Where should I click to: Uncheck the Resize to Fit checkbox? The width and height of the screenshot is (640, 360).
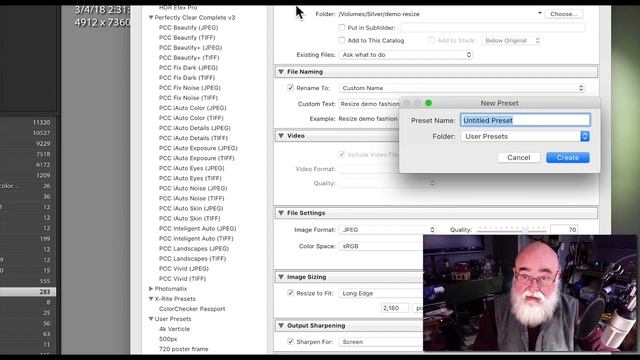point(290,293)
